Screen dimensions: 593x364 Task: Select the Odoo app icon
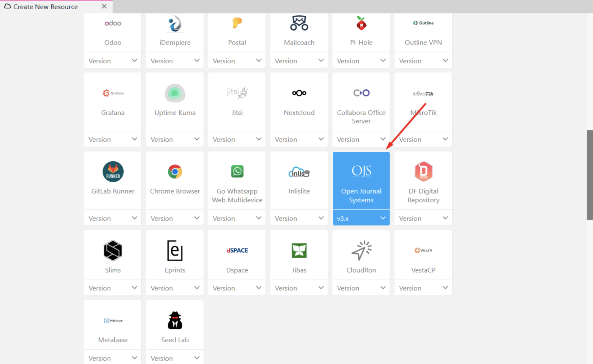[x=113, y=23]
